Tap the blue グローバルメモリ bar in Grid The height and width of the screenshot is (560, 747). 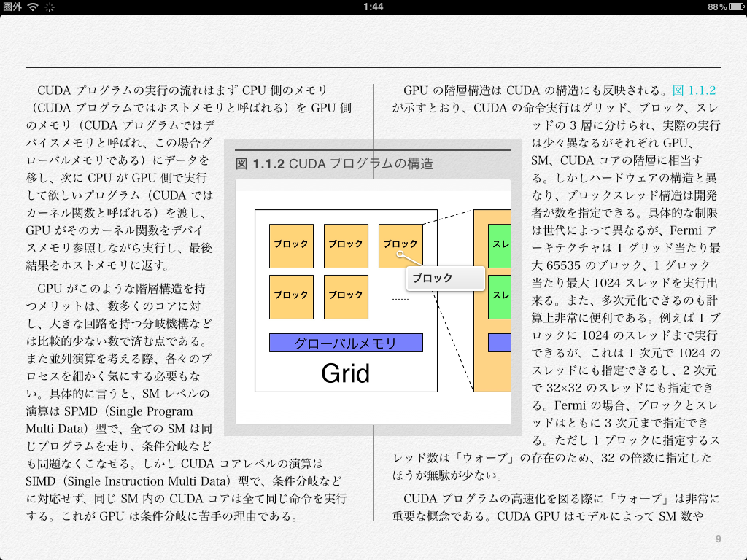click(x=346, y=343)
